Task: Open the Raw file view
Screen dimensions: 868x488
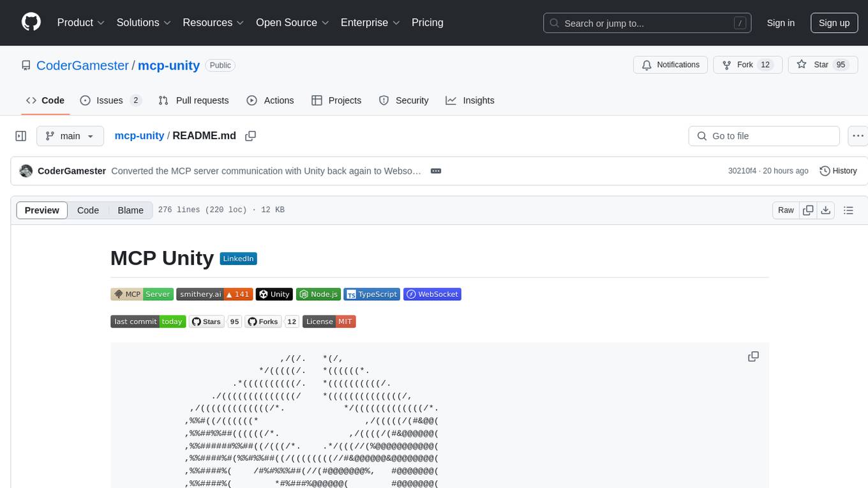Action: pos(786,210)
